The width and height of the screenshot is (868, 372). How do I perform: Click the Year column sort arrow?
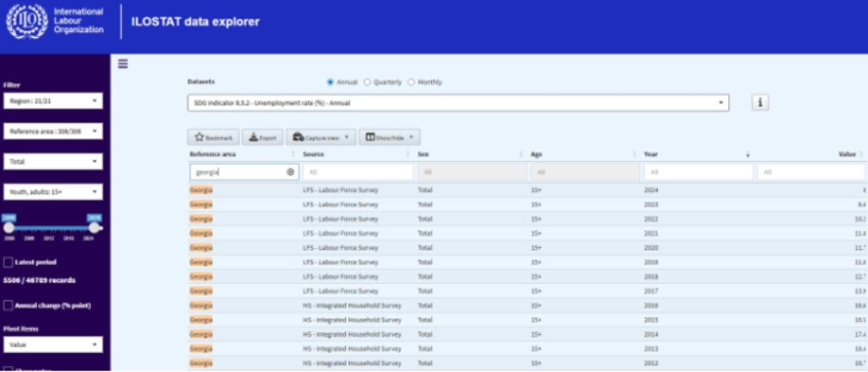point(747,155)
